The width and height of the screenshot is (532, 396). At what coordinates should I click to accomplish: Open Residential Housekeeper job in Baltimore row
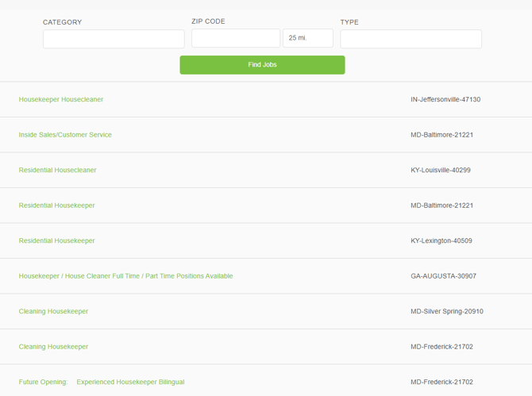(56, 206)
